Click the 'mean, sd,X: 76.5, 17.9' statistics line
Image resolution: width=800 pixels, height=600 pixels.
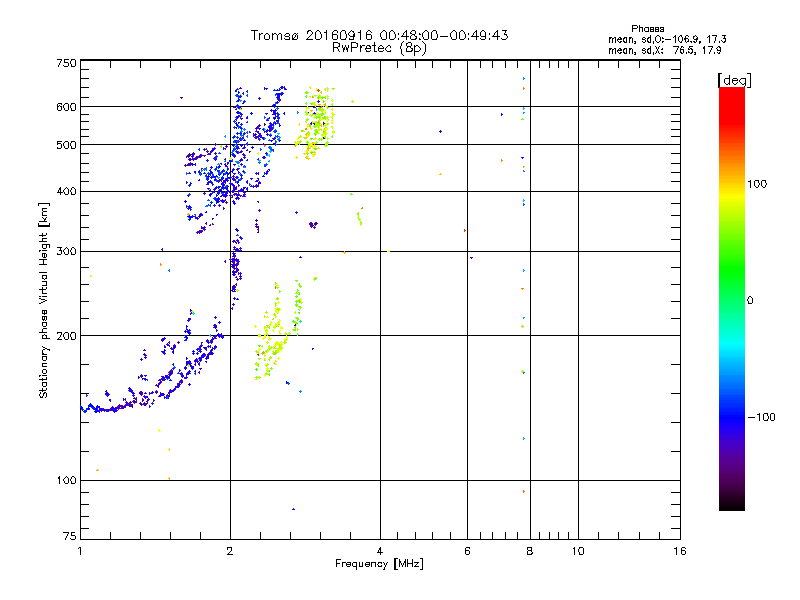click(x=664, y=50)
